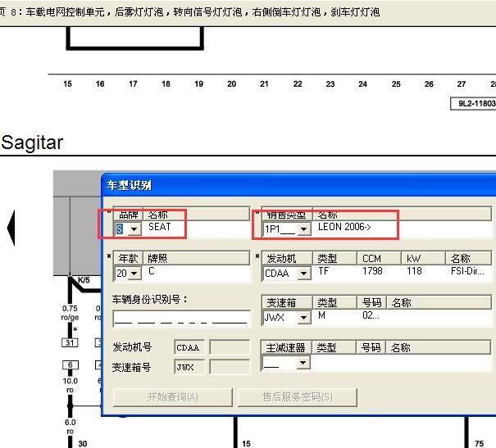Click the boxed 6 terminal in the diagram
The height and width of the screenshot is (448, 496).
71,365
